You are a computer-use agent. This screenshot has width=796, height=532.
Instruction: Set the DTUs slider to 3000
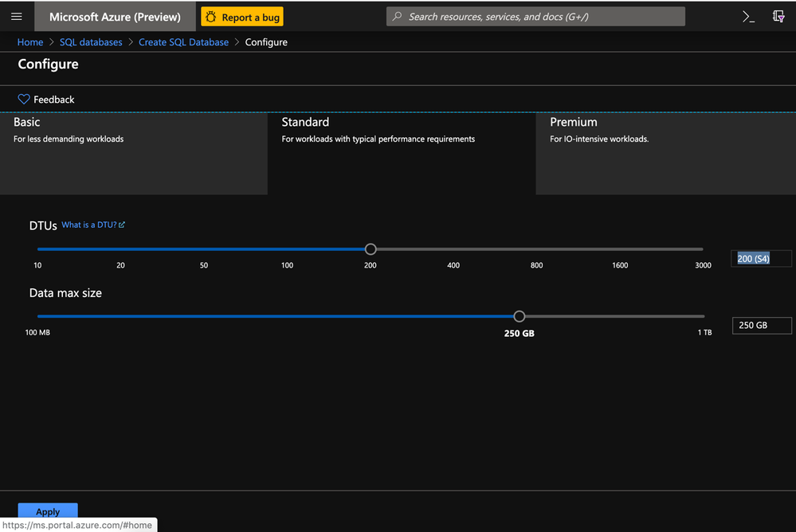point(703,249)
